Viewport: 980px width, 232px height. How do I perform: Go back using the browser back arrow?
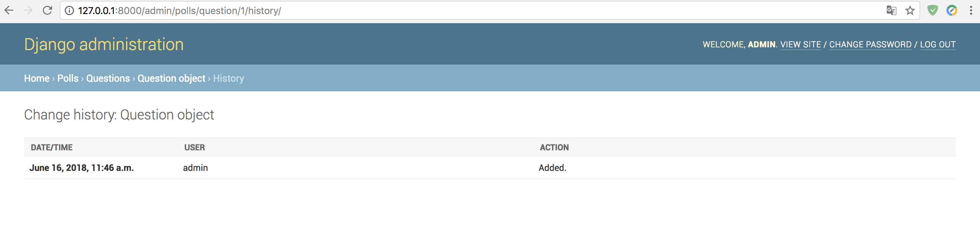pos(9,10)
